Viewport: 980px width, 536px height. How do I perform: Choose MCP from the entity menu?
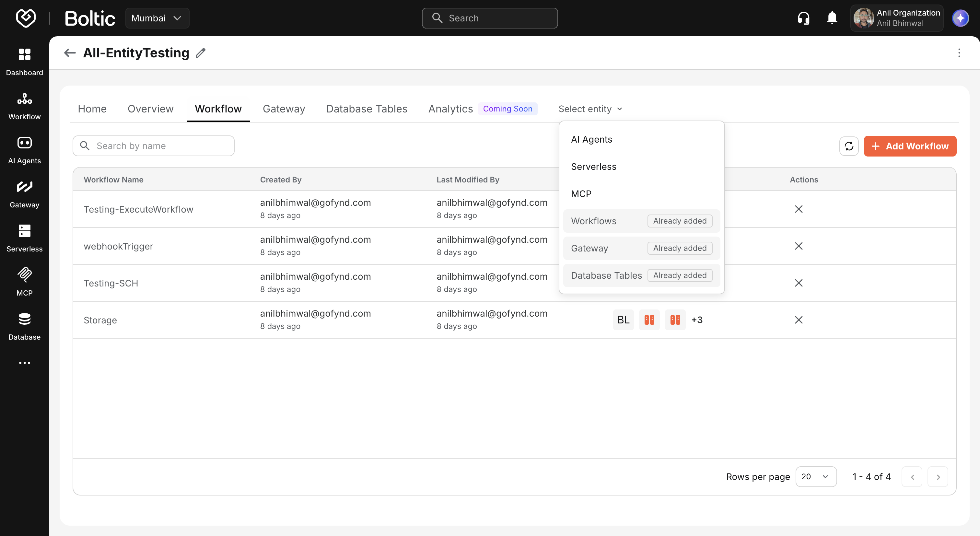tap(641, 194)
